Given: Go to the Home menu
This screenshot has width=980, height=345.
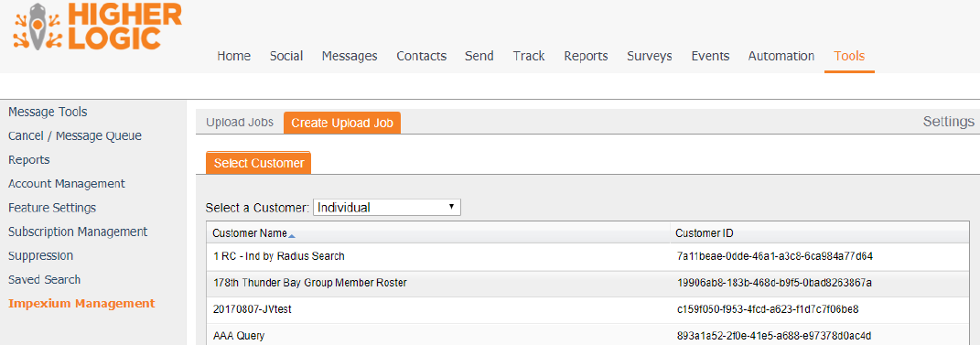Looking at the screenshot, I should [233, 56].
